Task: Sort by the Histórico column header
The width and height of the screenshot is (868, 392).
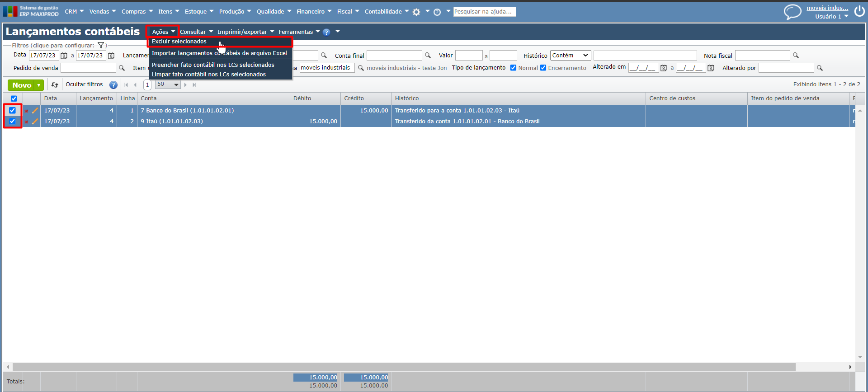Action: [519, 98]
